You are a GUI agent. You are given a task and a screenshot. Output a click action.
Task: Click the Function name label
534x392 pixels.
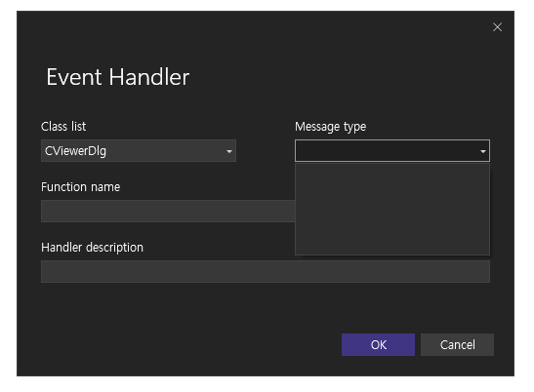coord(80,187)
